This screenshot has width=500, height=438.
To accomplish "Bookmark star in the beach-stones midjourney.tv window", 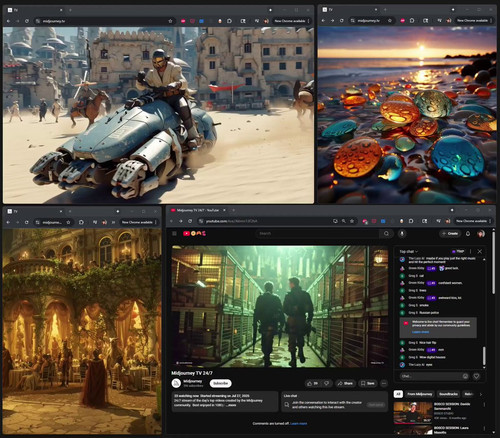I will tap(389, 21).
